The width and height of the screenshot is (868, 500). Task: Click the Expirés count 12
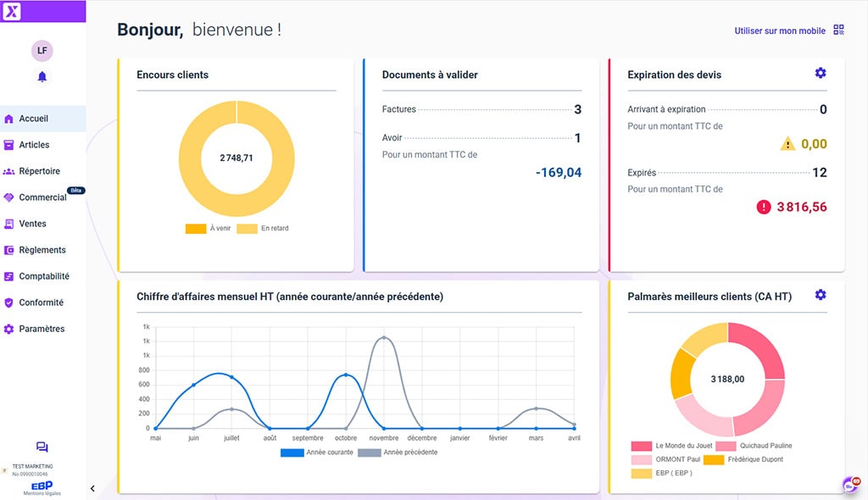pos(820,173)
